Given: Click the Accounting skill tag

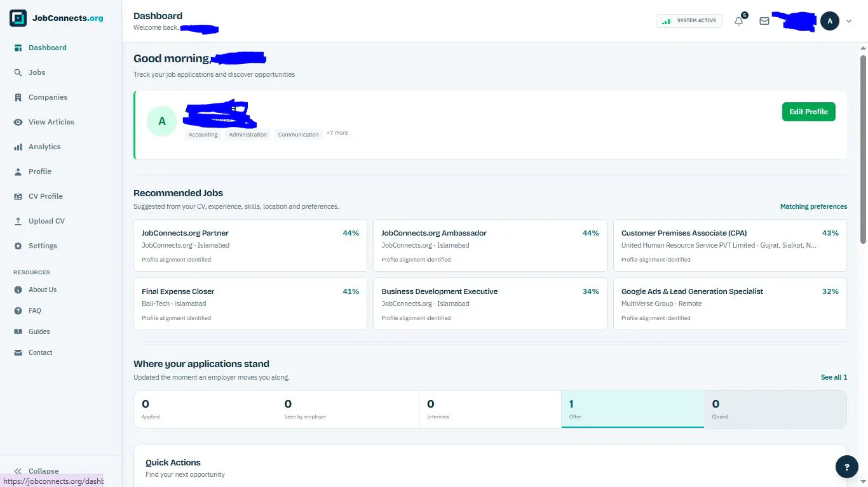Looking at the screenshot, I should pos(203,135).
